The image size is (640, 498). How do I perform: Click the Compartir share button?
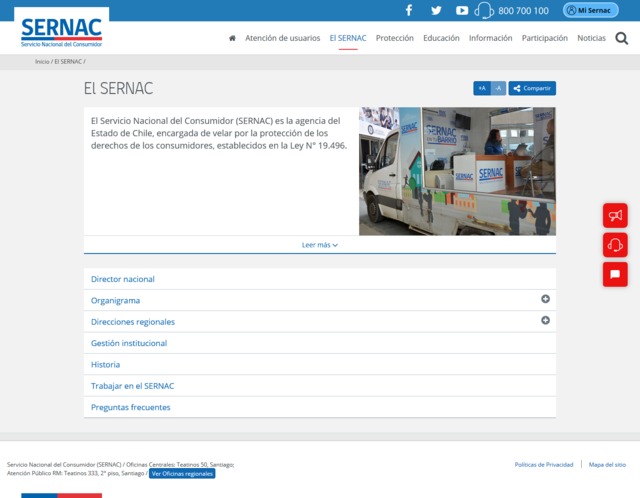(x=532, y=88)
